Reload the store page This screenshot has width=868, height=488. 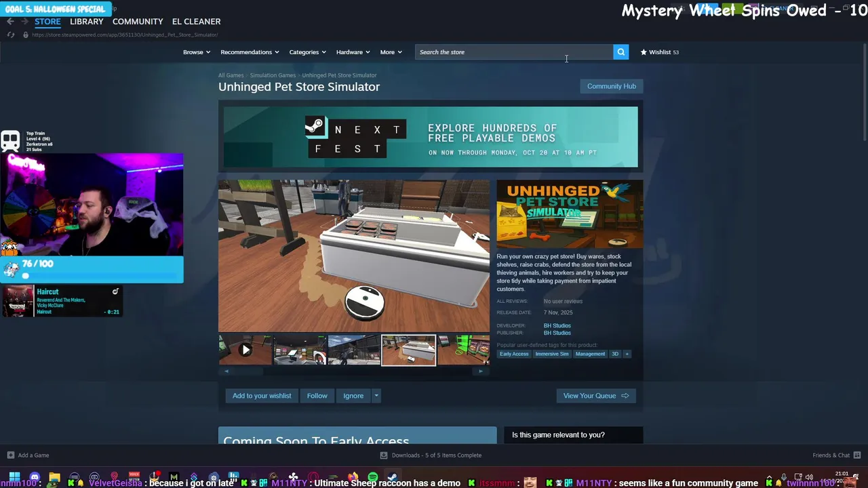[11, 35]
